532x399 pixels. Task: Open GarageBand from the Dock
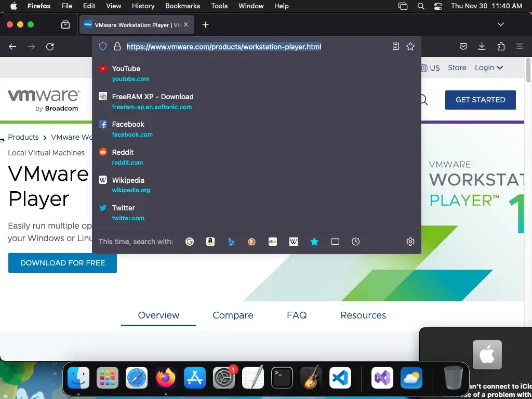point(311,378)
